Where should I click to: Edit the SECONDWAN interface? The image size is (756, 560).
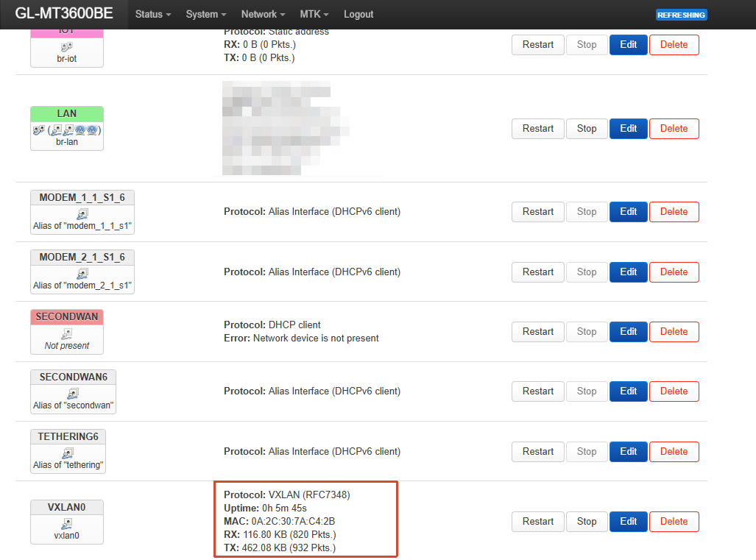click(x=628, y=332)
